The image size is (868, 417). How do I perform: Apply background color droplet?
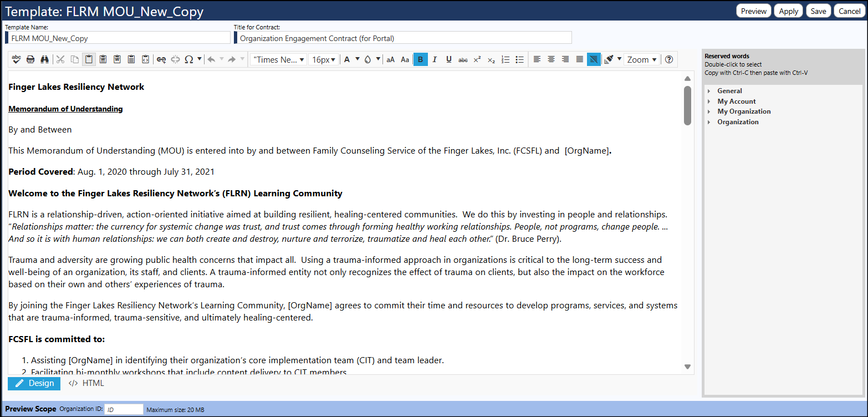[367, 59]
